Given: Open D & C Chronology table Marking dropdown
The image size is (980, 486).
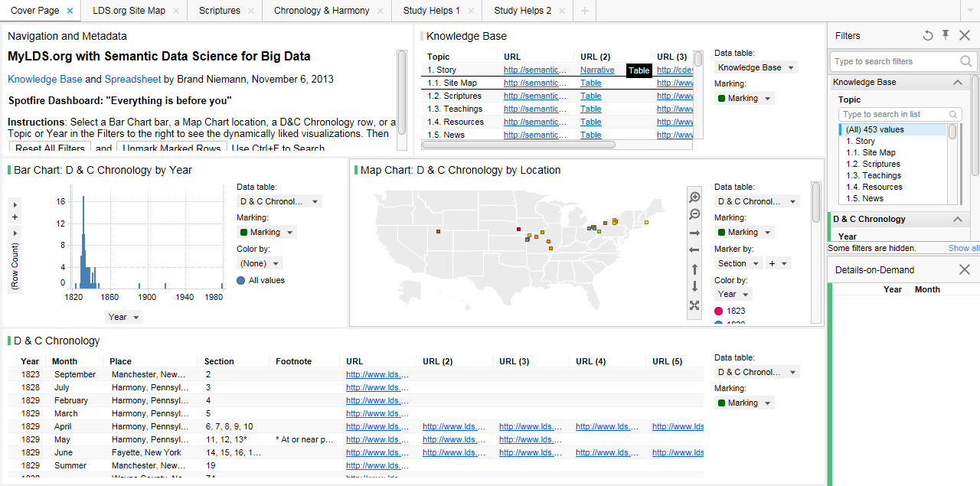Looking at the screenshot, I should pyautogui.click(x=745, y=403).
